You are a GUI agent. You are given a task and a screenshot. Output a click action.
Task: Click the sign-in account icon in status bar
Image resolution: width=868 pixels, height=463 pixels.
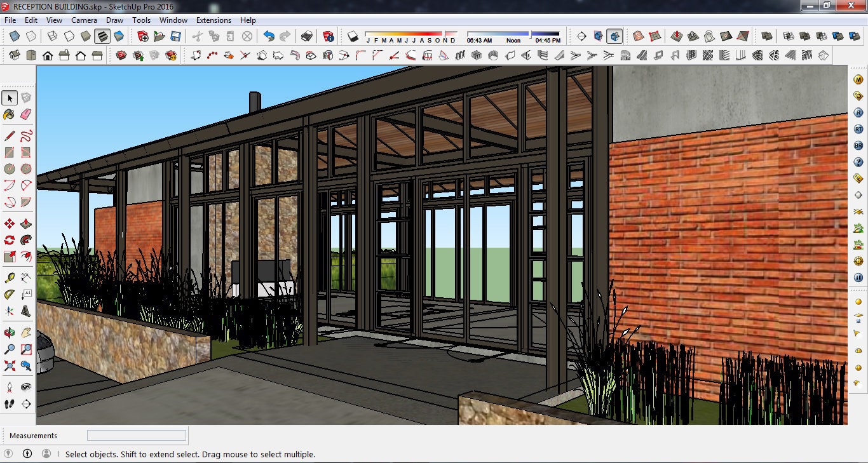pyautogui.click(x=46, y=454)
